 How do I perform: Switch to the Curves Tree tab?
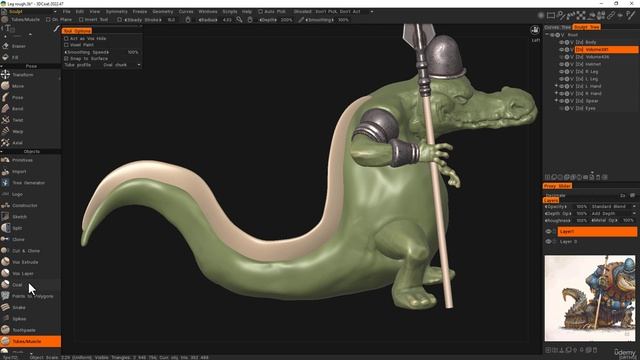tap(558, 27)
